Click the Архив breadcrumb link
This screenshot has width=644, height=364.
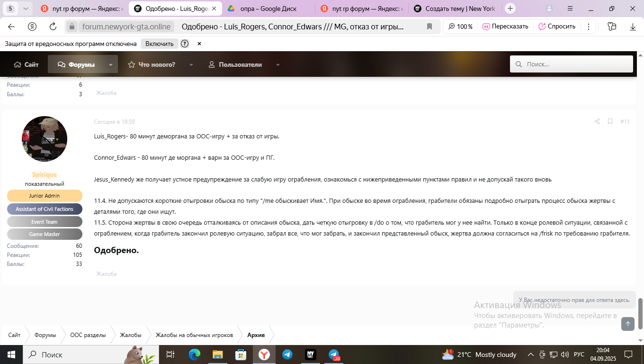tap(256, 335)
